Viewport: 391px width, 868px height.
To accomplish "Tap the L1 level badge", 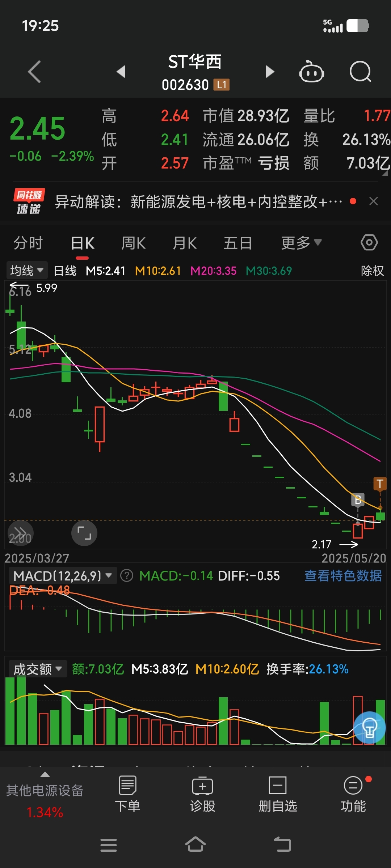I will coord(222,85).
